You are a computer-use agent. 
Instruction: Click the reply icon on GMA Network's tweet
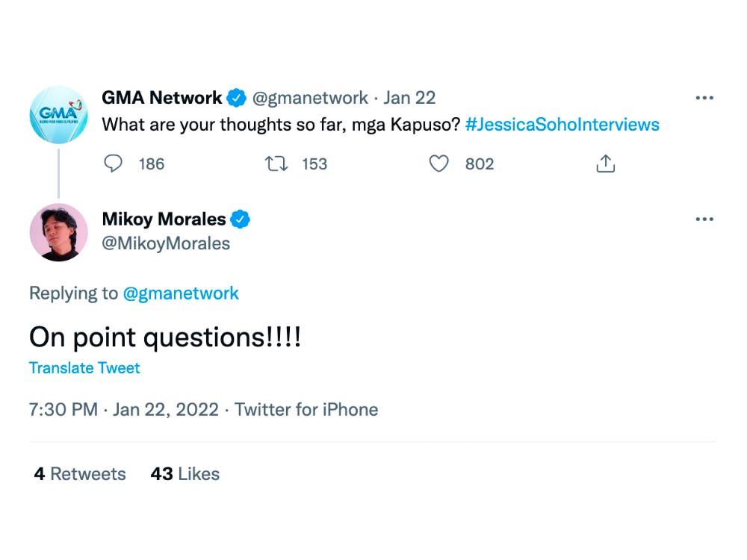(x=114, y=164)
